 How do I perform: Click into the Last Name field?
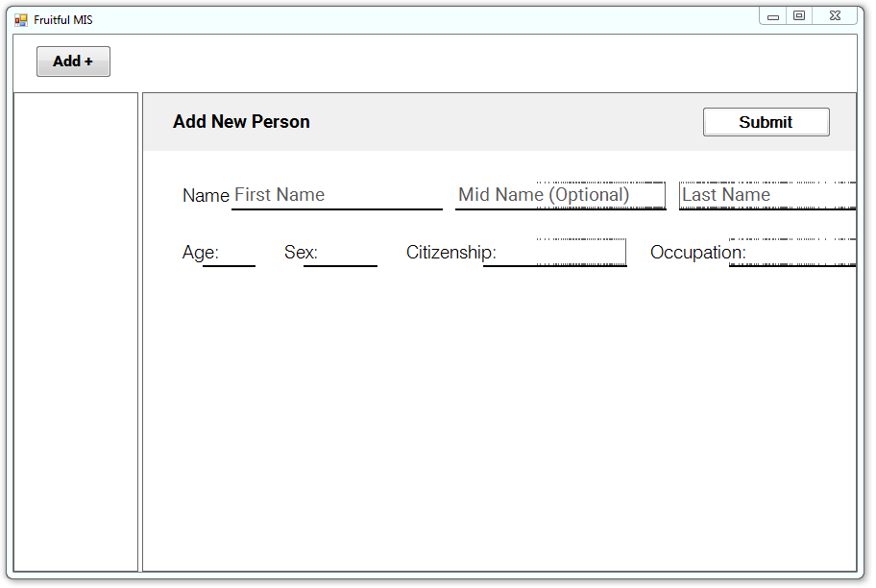[x=767, y=195]
